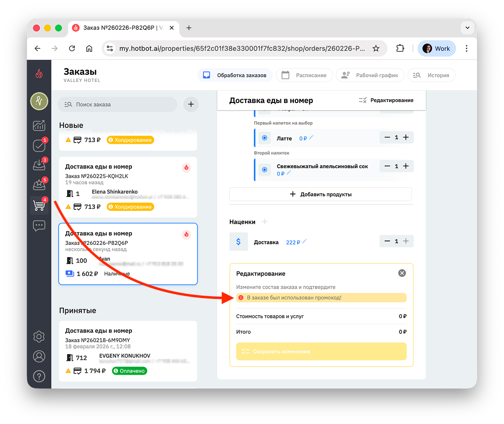504x424 pixels.
Task: Switch to Расписание tab
Action: tap(304, 75)
